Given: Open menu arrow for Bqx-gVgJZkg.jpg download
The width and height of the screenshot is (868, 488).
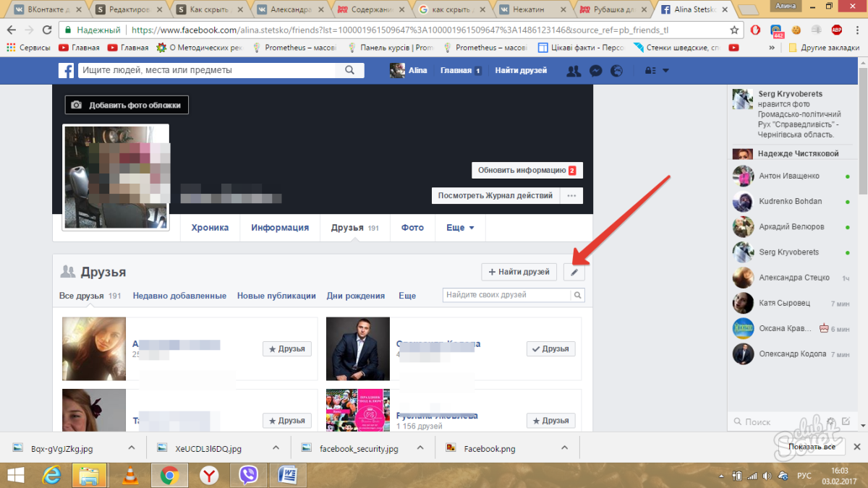Looking at the screenshot, I should (131, 448).
